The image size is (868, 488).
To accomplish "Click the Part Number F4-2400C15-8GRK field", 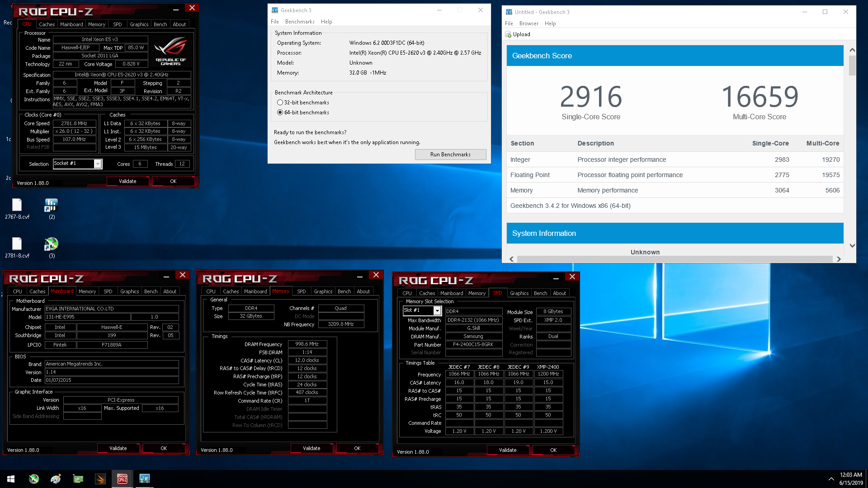I will pos(473,345).
